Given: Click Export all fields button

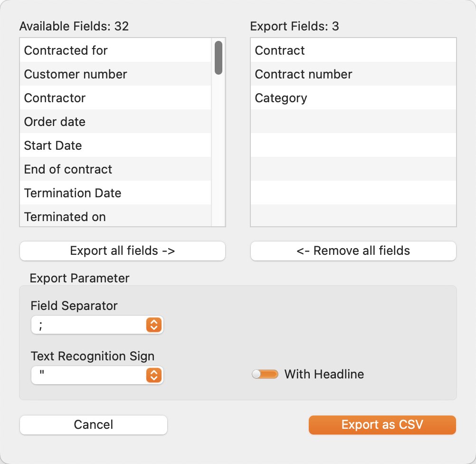Looking at the screenshot, I should (x=123, y=251).
